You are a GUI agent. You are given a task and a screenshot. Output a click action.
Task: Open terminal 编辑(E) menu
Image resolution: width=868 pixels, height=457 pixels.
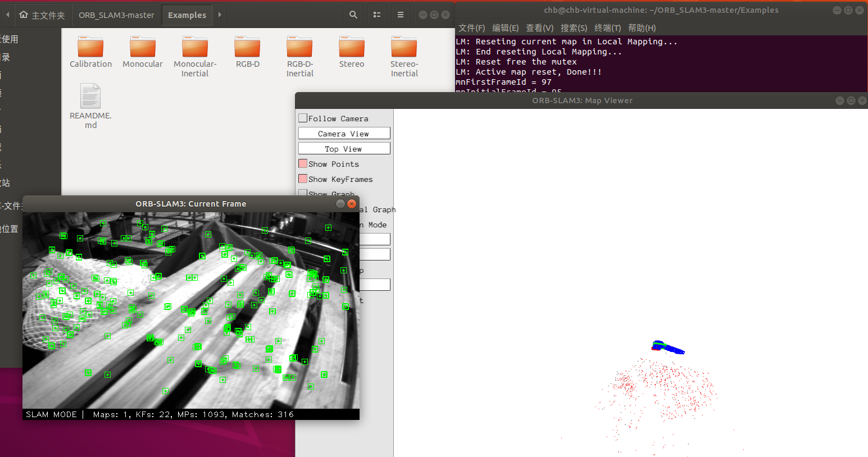506,28
